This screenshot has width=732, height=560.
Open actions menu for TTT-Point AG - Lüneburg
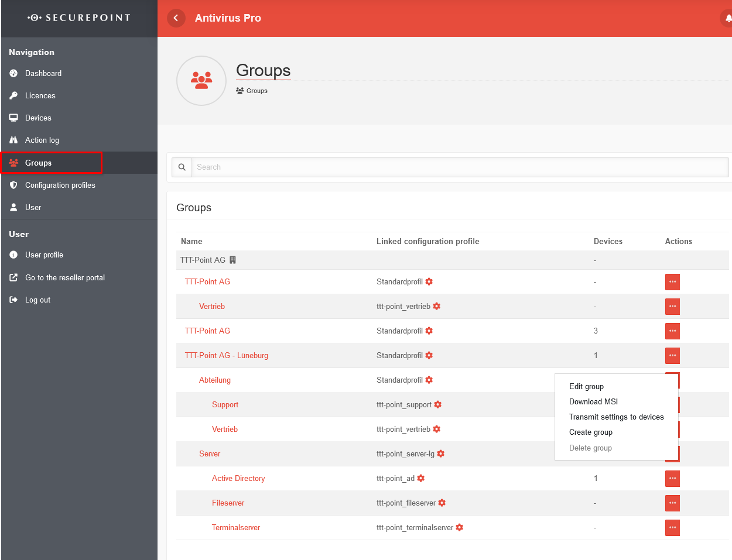(x=672, y=356)
